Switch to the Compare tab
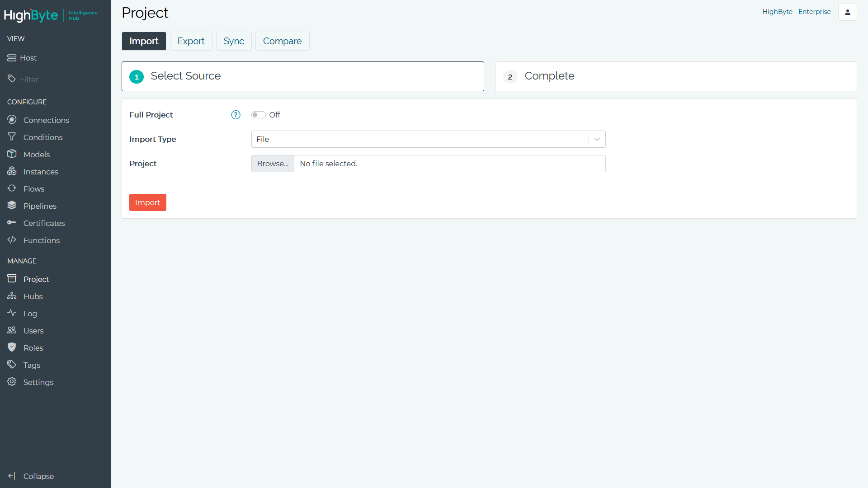The image size is (868, 488). click(x=282, y=41)
